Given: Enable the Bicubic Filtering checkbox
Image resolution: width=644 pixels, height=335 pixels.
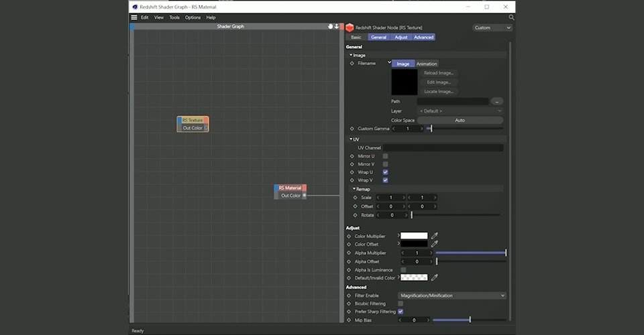Looking at the screenshot, I should tap(400, 304).
